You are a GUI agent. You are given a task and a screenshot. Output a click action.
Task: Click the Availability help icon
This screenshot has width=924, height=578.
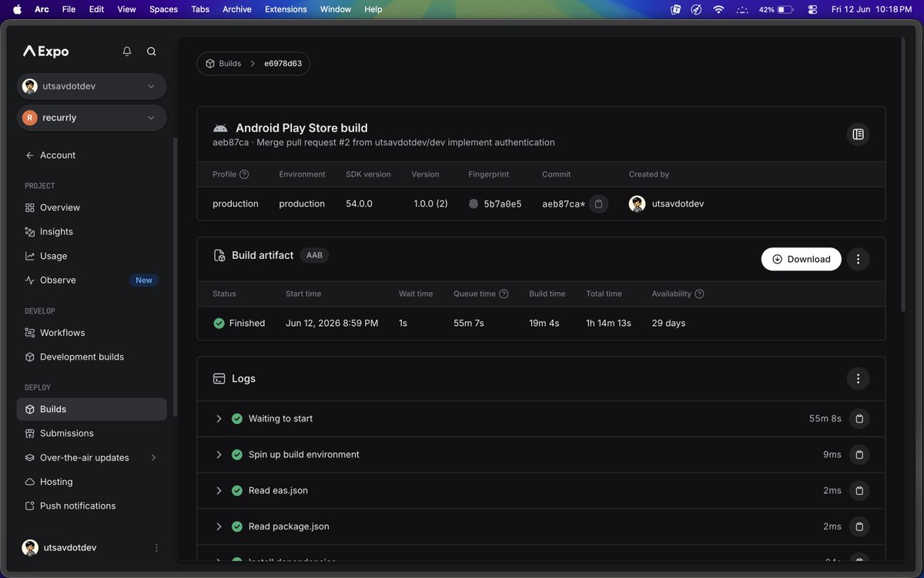[x=699, y=294]
